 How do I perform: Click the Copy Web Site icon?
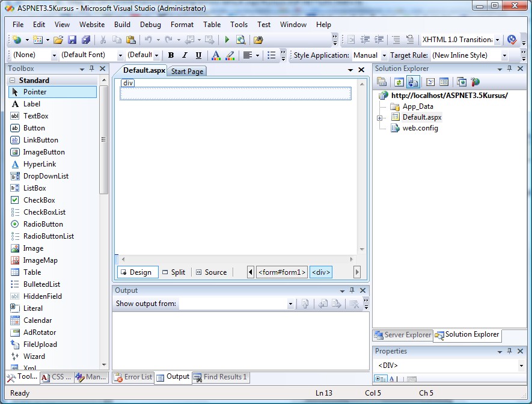[462, 82]
